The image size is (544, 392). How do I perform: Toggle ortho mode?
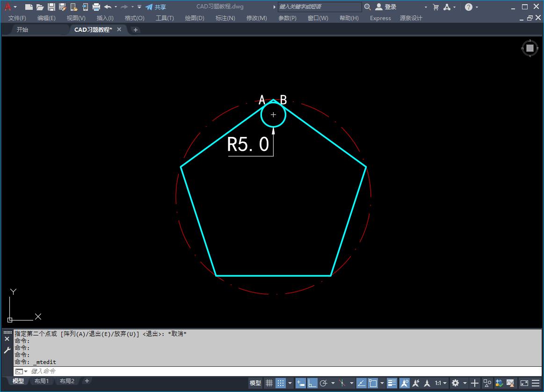312,383
